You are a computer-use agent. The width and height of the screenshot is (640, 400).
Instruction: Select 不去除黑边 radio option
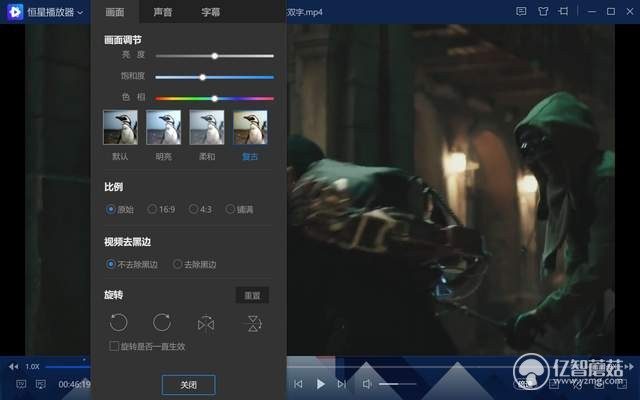[132, 264]
